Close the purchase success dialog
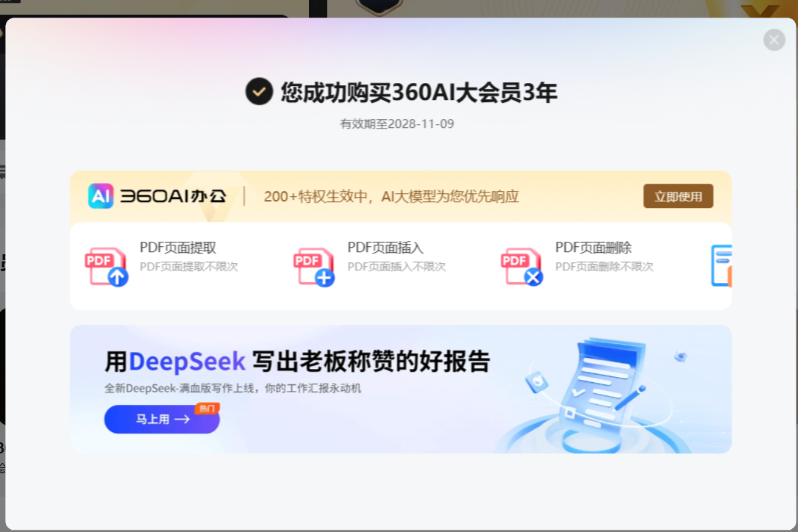Screen dimensions: 798x532 (x=774, y=40)
